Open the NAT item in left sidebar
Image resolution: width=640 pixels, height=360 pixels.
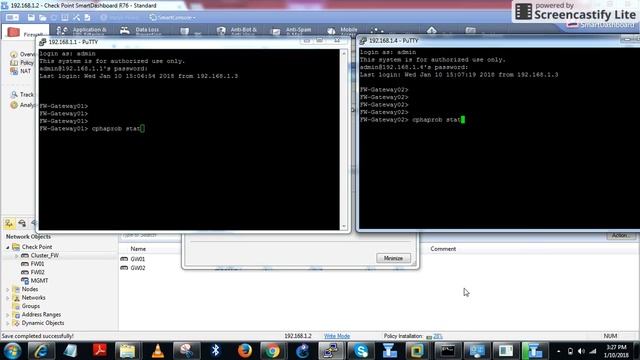tap(21, 71)
